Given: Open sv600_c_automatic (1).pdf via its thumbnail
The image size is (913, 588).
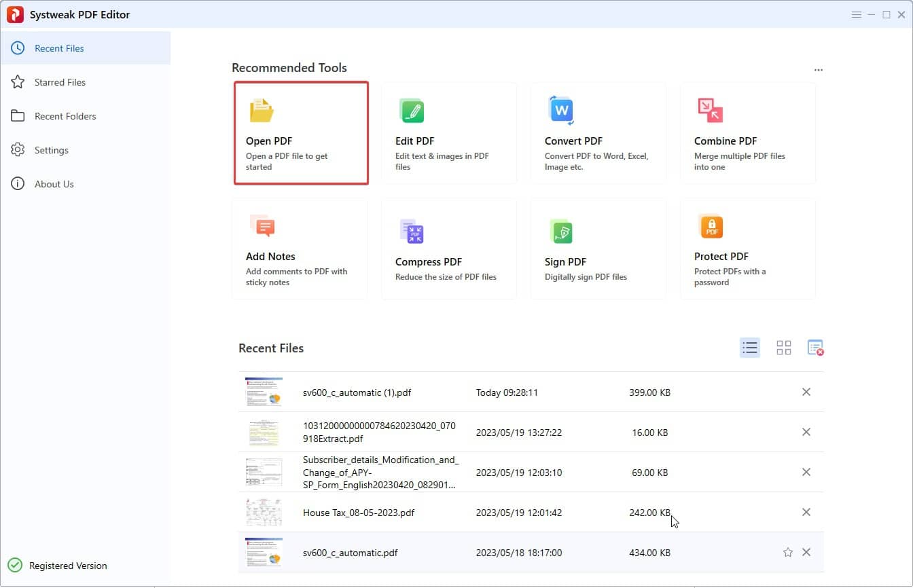Looking at the screenshot, I should click(264, 392).
